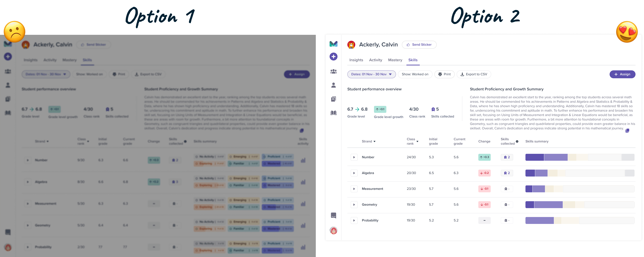Open the assignments document icon in sidebar

click(333, 99)
